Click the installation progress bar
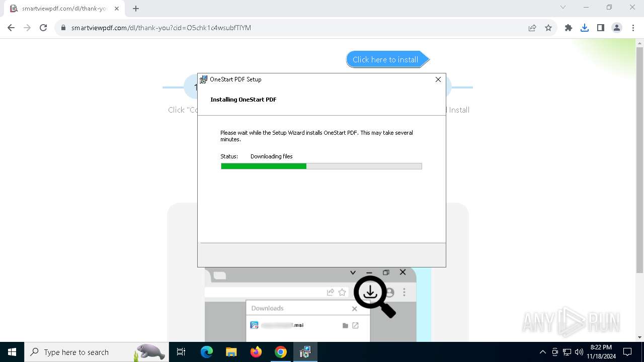 tap(321, 166)
